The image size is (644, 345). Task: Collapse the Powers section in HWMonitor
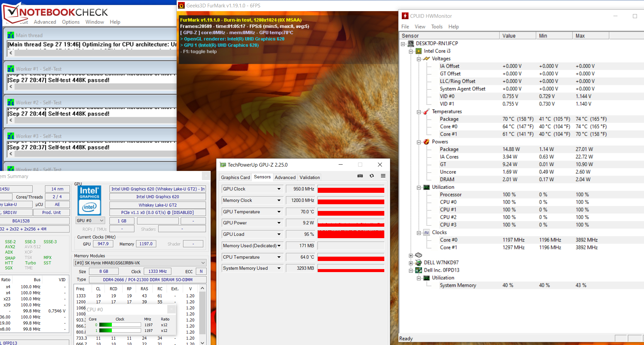coord(419,142)
